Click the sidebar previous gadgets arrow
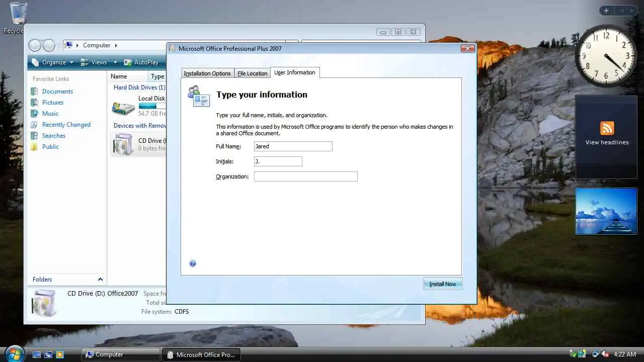Screen dimensions: 644x362 coord(621,11)
